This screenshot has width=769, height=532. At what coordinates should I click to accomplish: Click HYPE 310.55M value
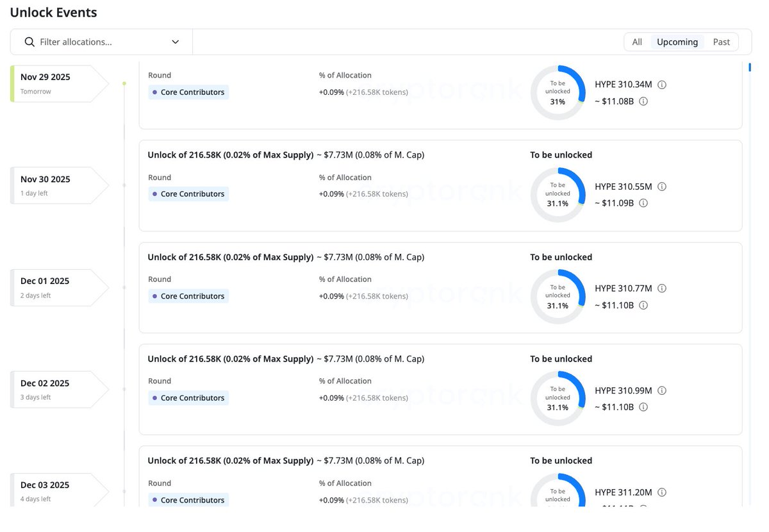point(624,187)
